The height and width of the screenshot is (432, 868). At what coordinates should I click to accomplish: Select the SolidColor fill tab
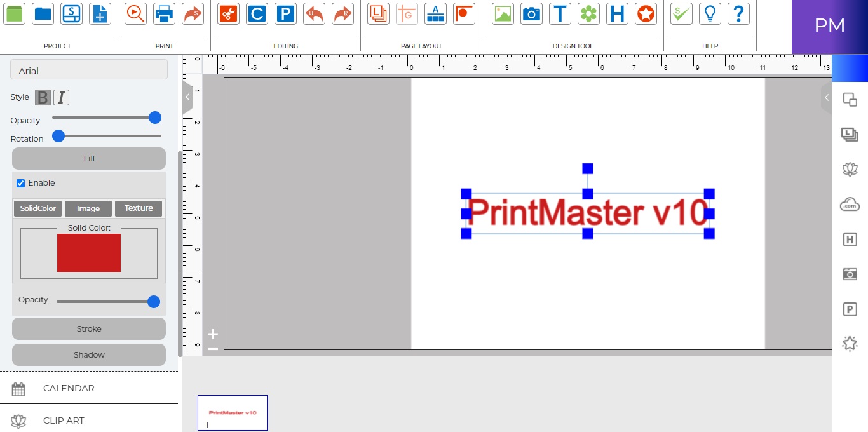click(38, 208)
